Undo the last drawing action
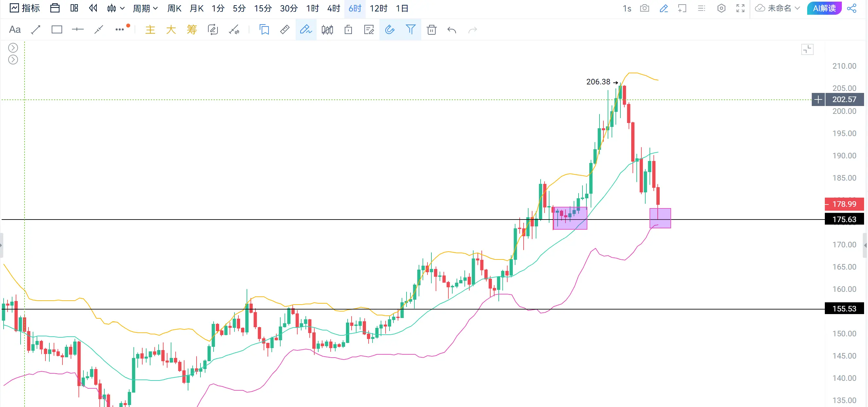 point(452,30)
